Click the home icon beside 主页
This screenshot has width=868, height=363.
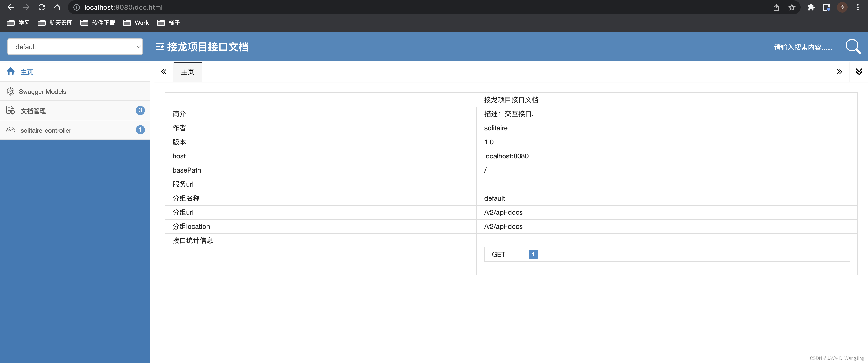coord(11,72)
